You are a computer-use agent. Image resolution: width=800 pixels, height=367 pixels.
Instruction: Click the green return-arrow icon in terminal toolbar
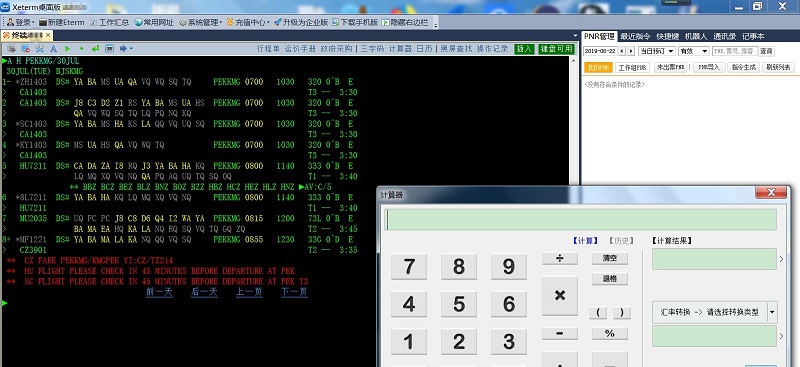point(95,48)
